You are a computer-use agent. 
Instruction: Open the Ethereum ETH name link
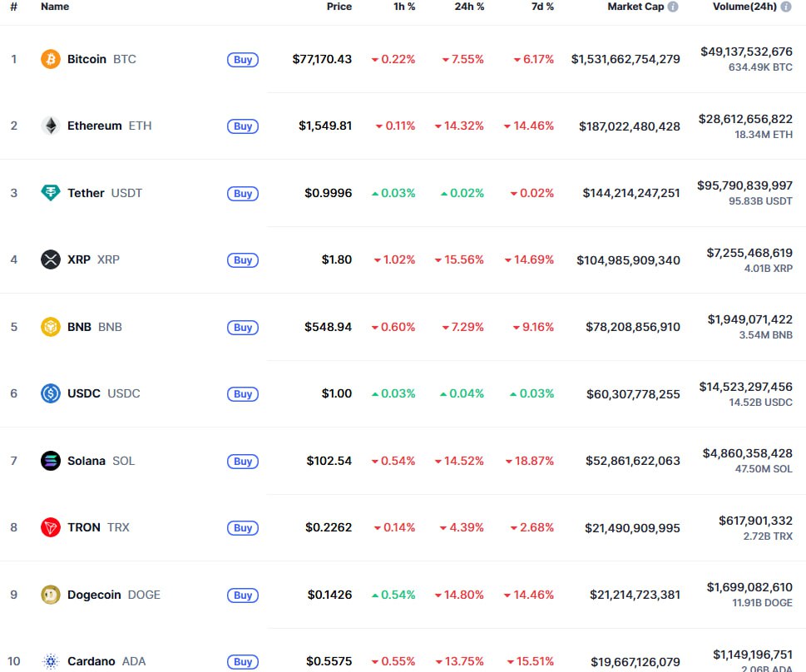click(x=95, y=126)
